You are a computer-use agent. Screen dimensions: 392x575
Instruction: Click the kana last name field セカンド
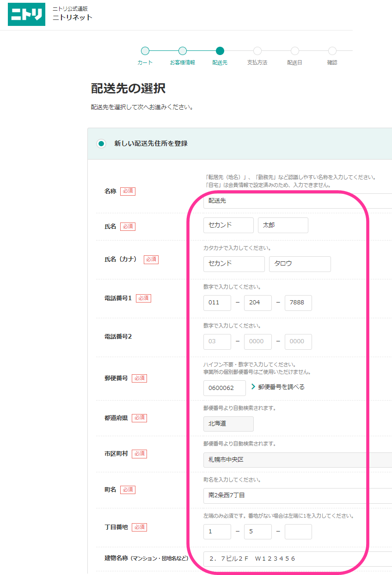click(234, 264)
